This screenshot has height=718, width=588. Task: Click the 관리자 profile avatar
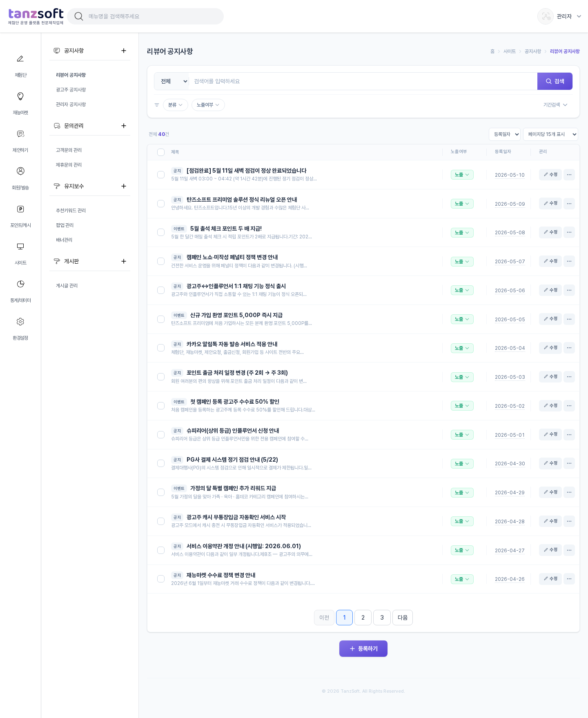(546, 16)
